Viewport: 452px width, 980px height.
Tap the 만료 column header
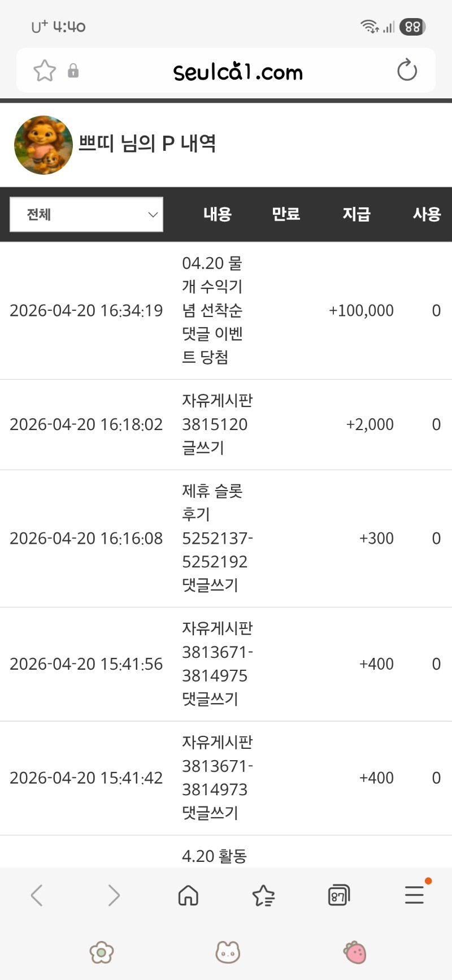point(286,214)
